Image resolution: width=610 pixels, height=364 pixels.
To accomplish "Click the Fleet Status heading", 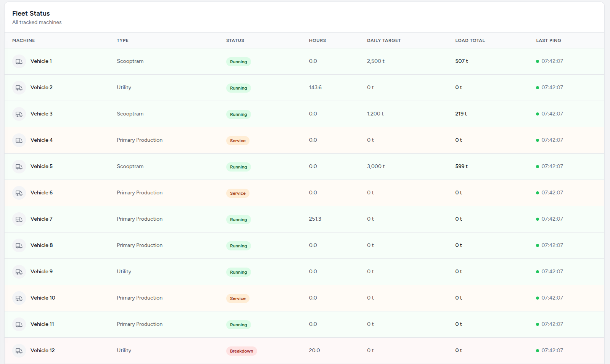I will [x=31, y=13].
